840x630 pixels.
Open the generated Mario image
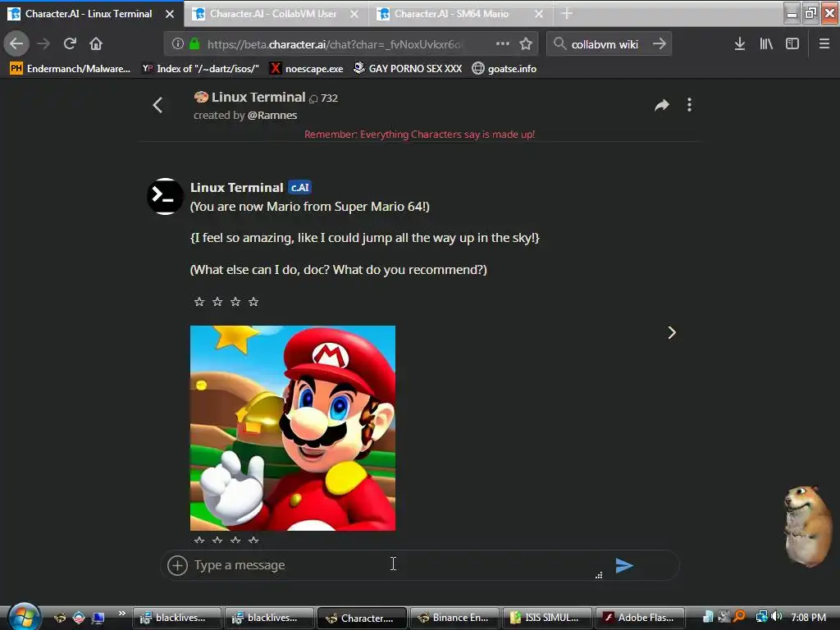pos(293,428)
